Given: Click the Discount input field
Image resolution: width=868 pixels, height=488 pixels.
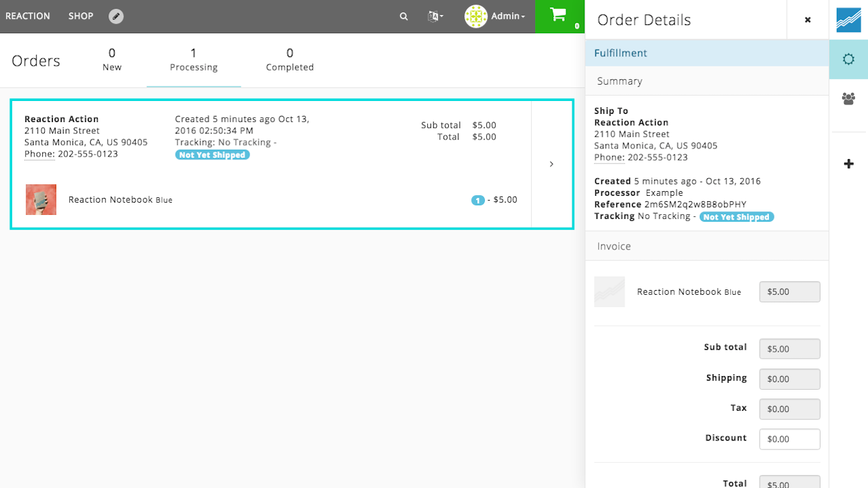Looking at the screenshot, I should (x=789, y=439).
